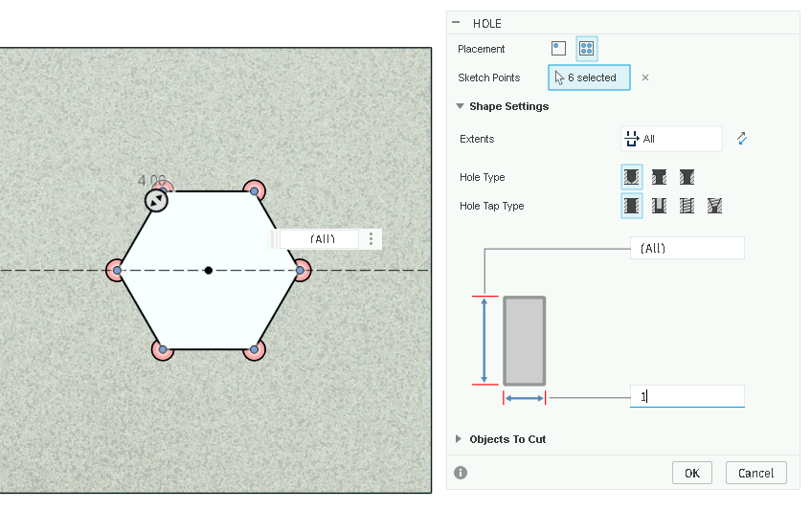Viewport: 811px width, 532px height.
Task: Choose the Countersink hole type
Action: point(687,177)
